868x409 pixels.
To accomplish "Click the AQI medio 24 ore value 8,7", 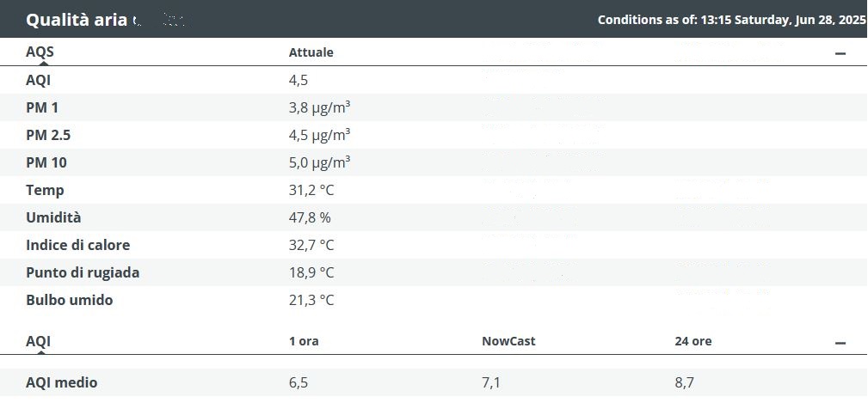I will pyautogui.click(x=684, y=382).
